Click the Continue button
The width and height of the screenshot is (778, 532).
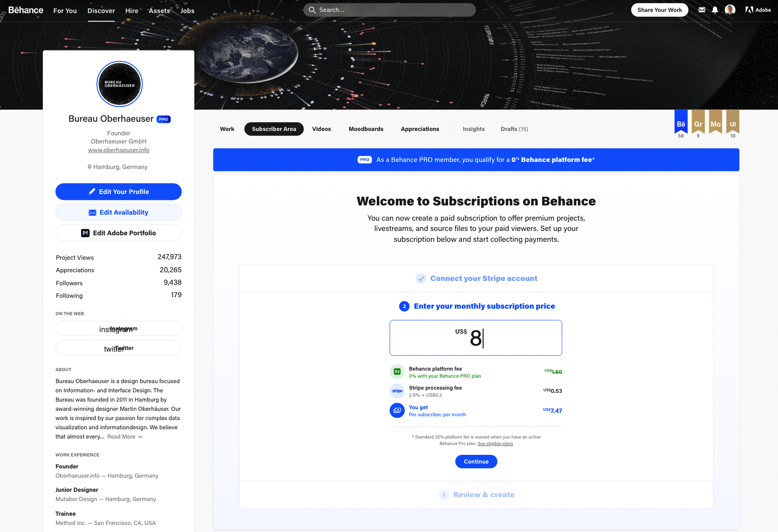pos(476,462)
